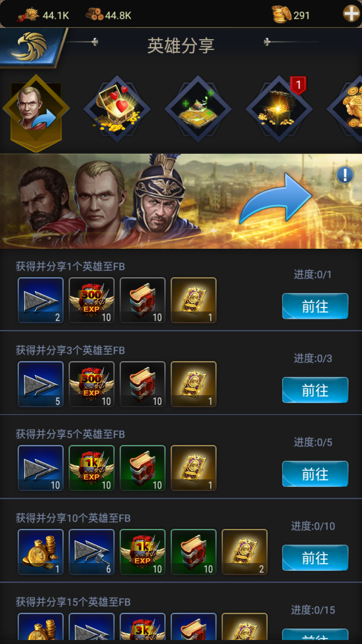
Task: Tap the red book reward in 3-hero row
Action: 143,384
